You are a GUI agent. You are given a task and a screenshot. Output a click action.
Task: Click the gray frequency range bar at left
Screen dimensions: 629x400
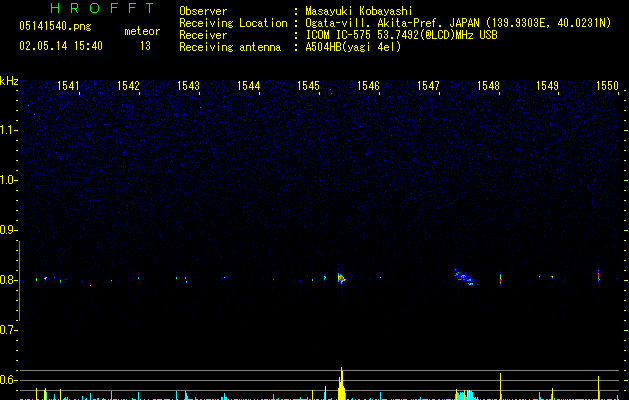(19, 281)
